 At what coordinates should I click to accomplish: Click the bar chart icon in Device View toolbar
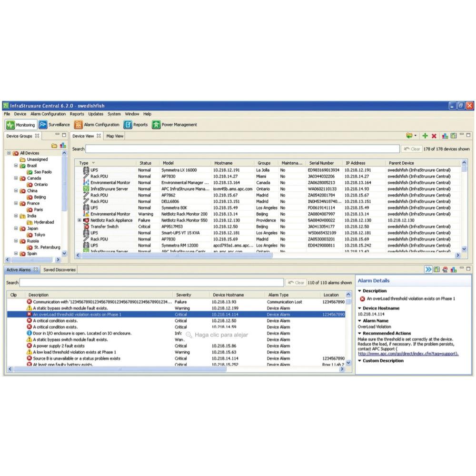coord(445,136)
